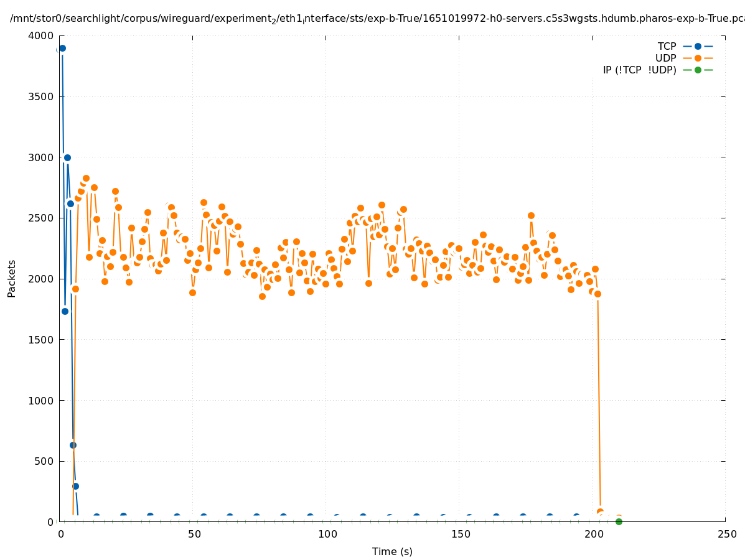Click the highest TCP data point near 3900
The width and height of the screenshot is (745, 560).
click(x=62, y=48)
